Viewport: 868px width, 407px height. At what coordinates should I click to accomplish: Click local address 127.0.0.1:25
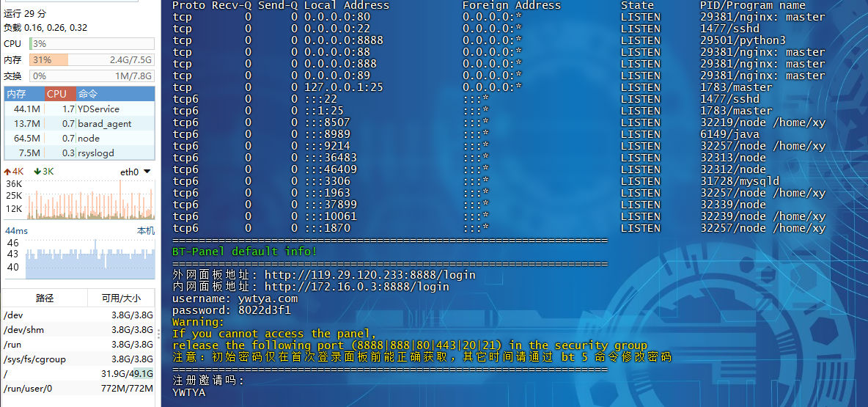tap(344, 87)
